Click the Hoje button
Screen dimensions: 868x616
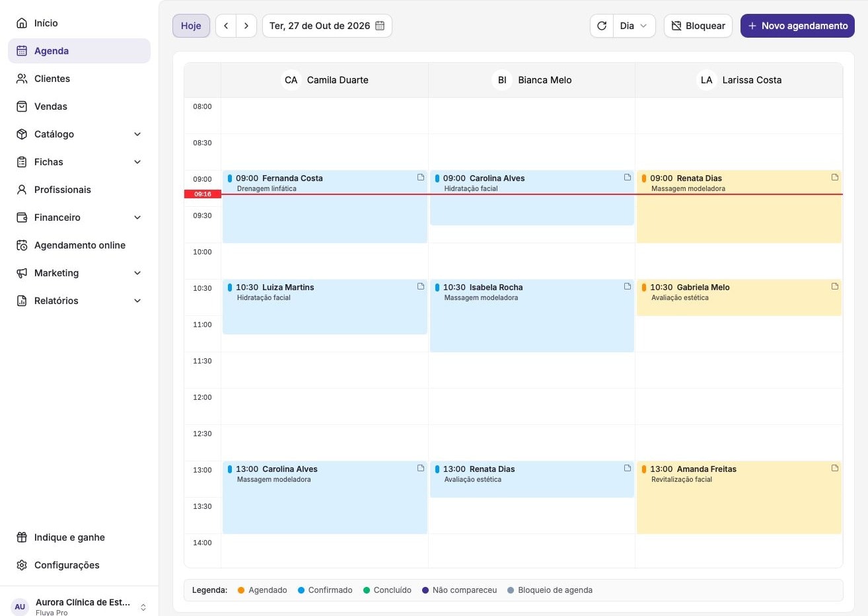[x=191, y=26]
